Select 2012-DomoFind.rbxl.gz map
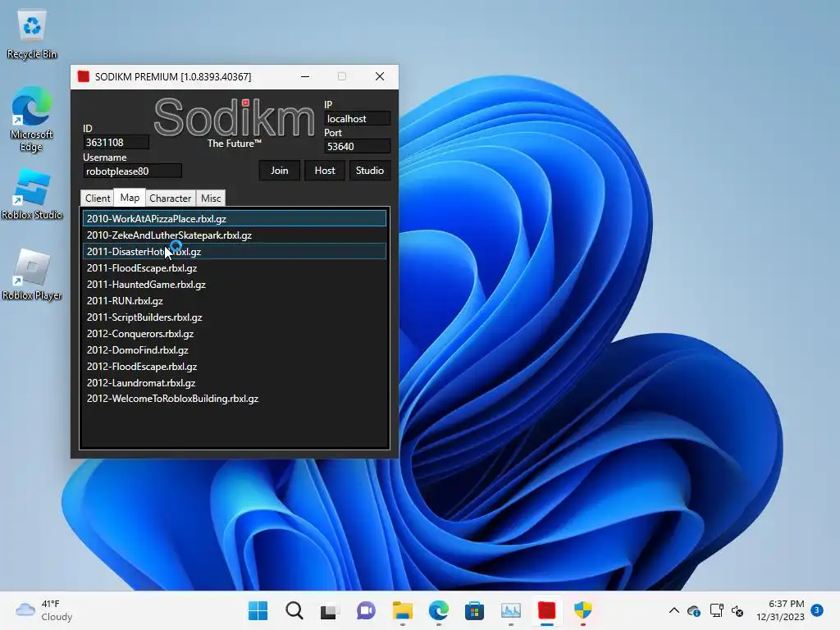The height and width of the screenshot is (630, 840). tap(234, 350)
